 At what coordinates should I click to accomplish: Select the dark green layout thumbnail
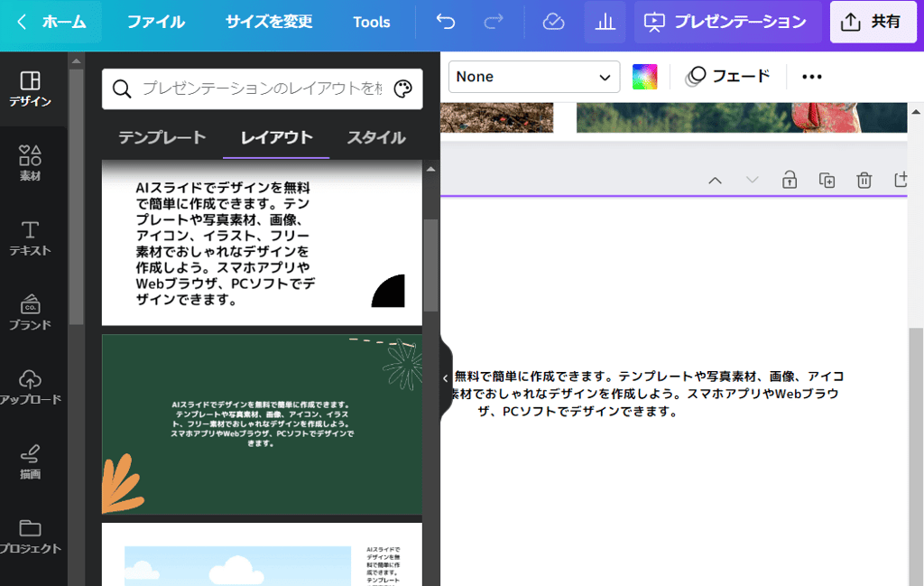pos(262,424)
